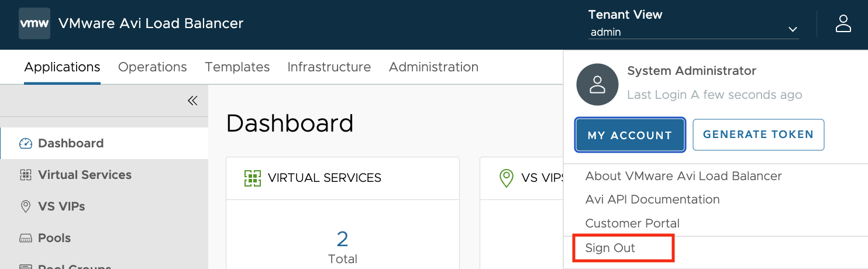The width and height of the screenshot is (868, 269).
Task: Click the Pools icon in sidebar
Action: coord(25,238)
